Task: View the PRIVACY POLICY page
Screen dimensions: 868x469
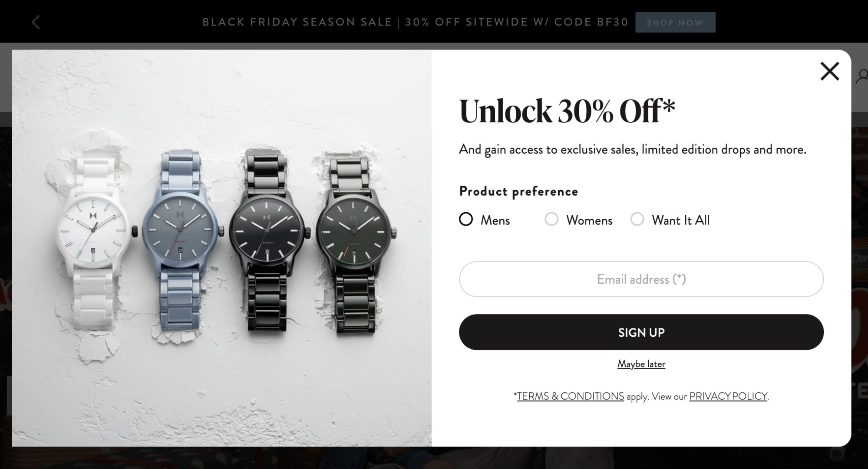Action: 727,396
